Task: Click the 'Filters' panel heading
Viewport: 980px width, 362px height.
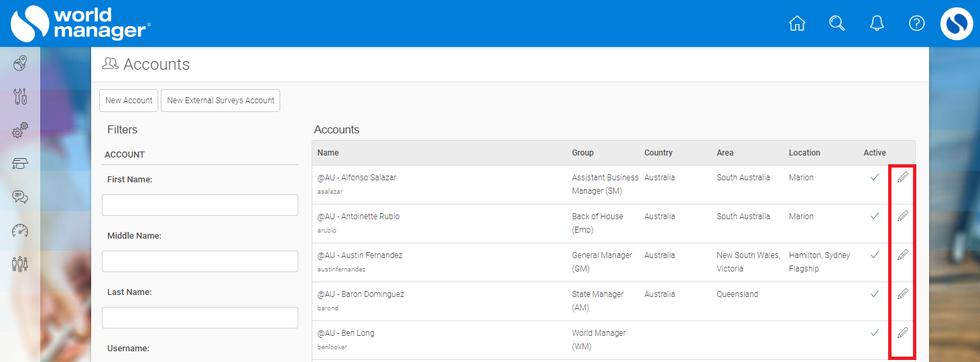Action: [x=122, y=130]
